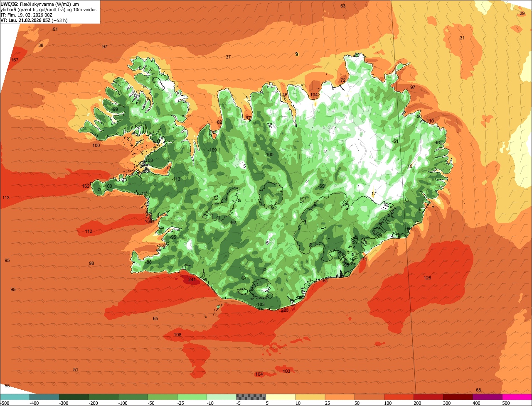
Task: Select red legend swatch 200 to 300
Action: click(428, 397)
